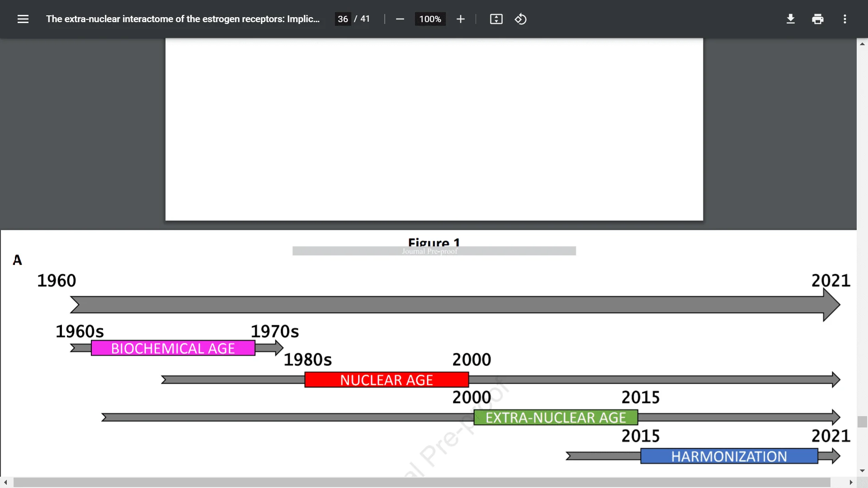This screenshot has width=868, height=488.
Task: Click the fit to page icon
Action: [x=496, y=19]
